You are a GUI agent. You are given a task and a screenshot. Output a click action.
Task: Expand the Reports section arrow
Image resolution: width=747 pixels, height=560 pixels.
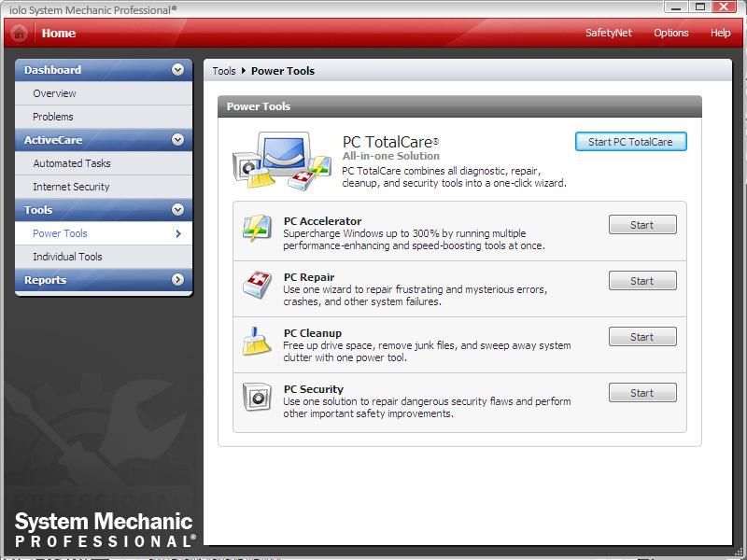(177, 280)
